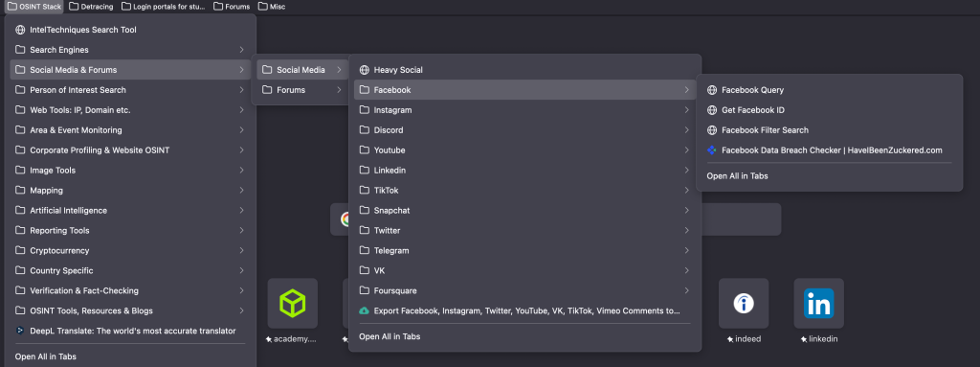Open Web Tools: IP, Domain etc. folder
This screenshot has width=980, height=367.
tap(130, 109)
